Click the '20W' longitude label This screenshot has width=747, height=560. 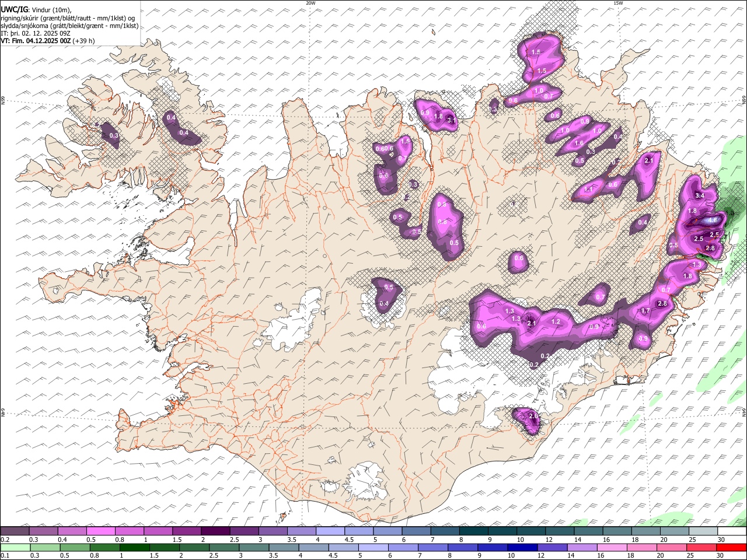pyautogui.click(x=310, y=3)
